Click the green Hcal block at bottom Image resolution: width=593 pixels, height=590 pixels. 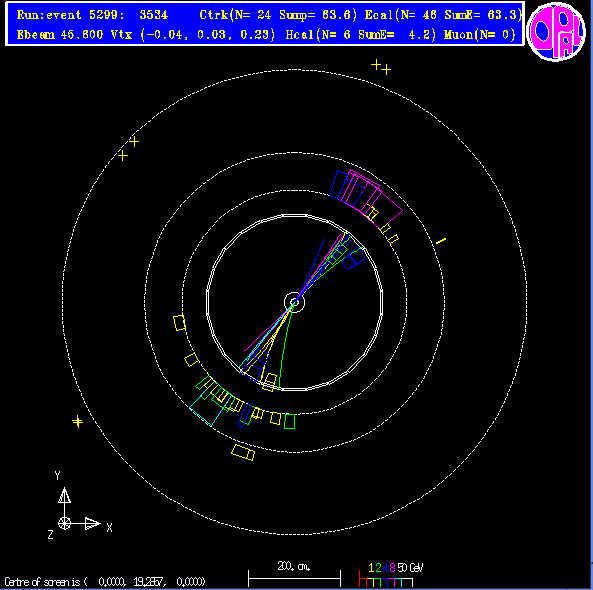point(289,421)
